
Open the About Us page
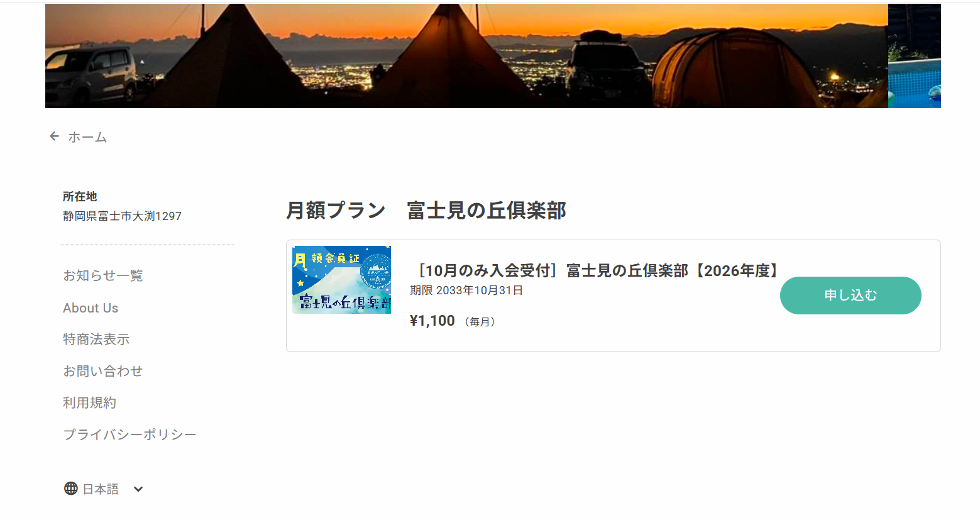[x=91, y=308]
